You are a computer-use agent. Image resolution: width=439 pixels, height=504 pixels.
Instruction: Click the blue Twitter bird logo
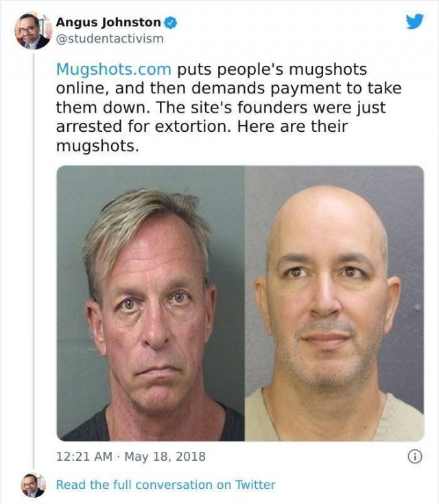pos(414,21)
